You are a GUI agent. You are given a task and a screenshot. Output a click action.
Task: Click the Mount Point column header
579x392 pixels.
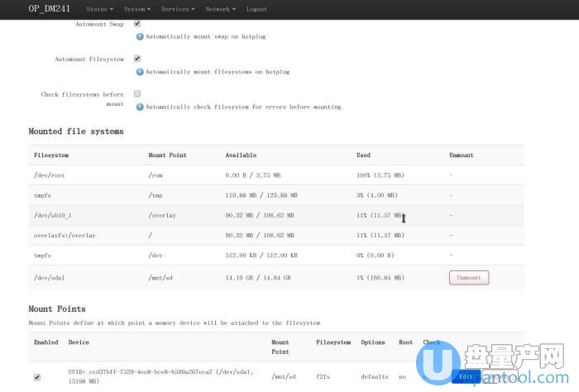[x=167, y=155]
